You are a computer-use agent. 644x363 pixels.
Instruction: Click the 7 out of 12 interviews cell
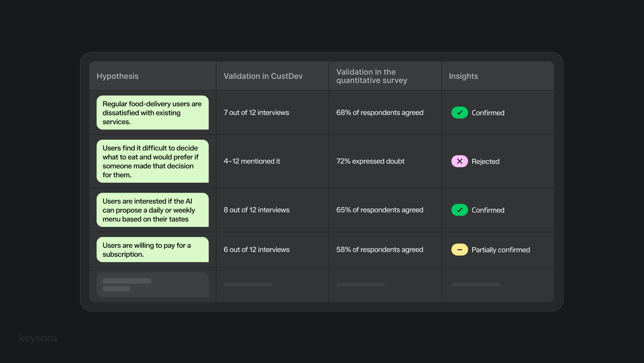(256, 113)
